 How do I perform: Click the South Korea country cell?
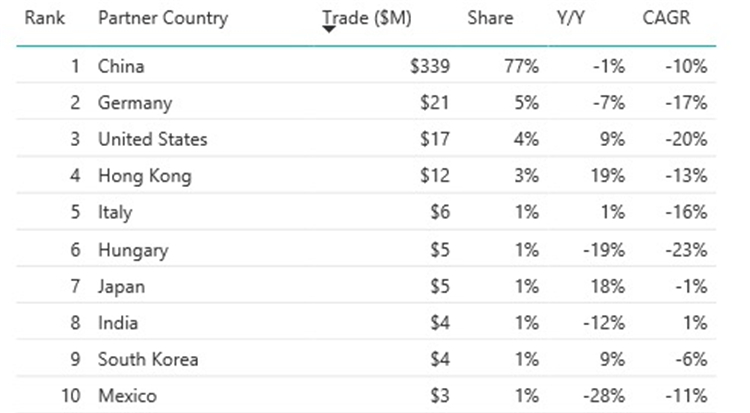point(148,359)
